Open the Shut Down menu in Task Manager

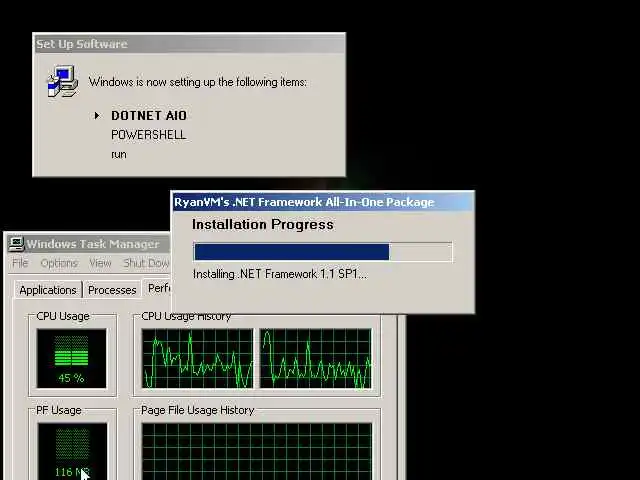click(147, 263)
